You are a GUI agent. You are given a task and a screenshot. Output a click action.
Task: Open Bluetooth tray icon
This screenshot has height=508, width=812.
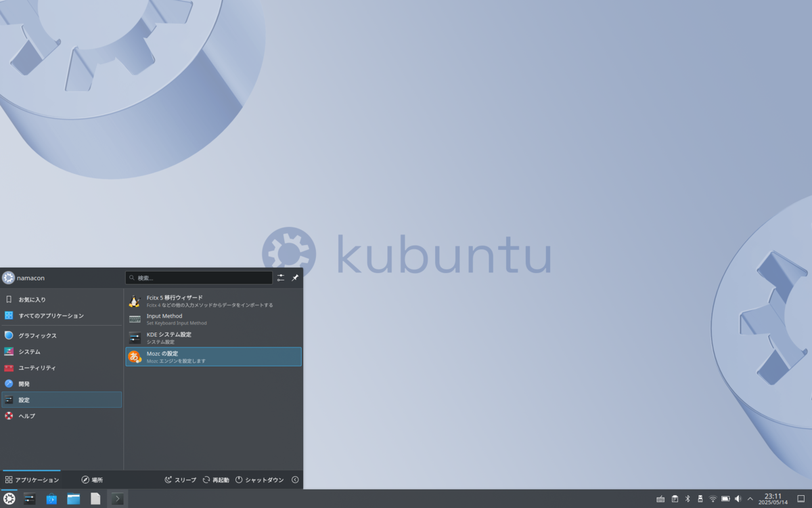(x=687, y=499)
